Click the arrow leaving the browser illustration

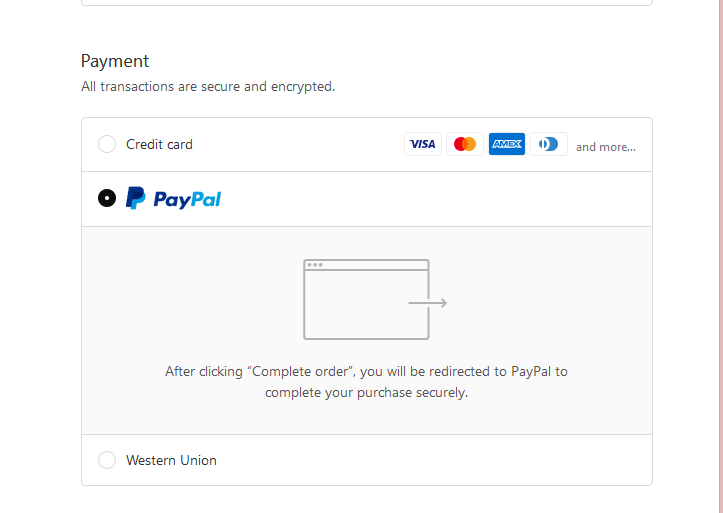(x=430, y=302)
